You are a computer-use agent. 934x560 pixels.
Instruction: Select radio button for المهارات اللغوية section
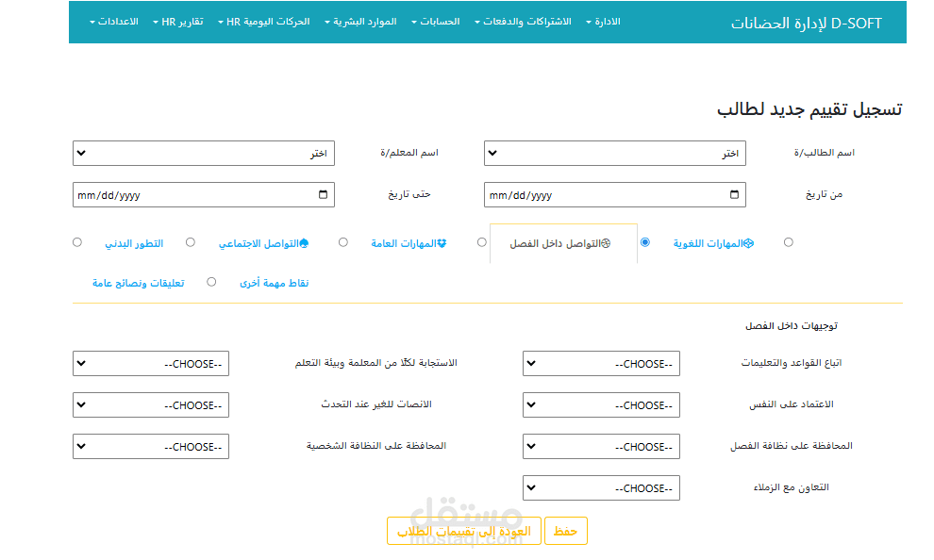[788, 242]
